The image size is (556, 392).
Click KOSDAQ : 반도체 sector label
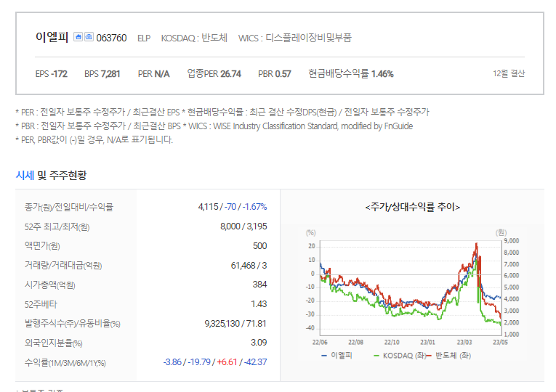point(194,38)
